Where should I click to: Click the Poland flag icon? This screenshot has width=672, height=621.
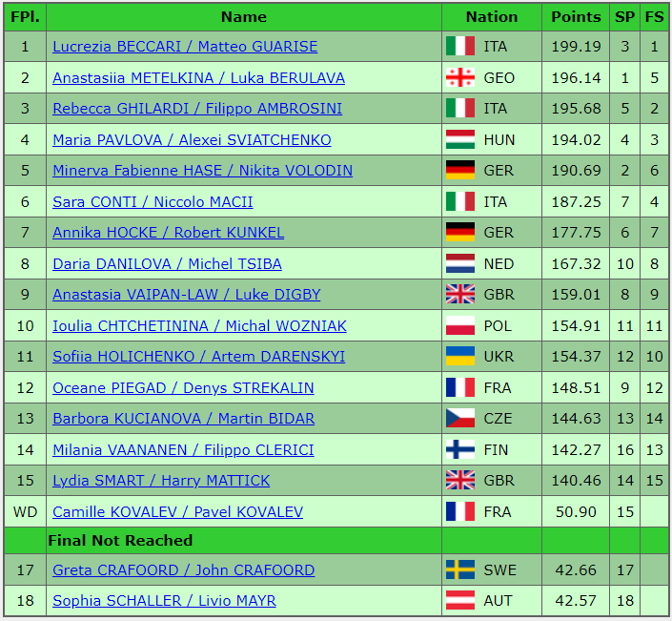[x=459, y=326]
